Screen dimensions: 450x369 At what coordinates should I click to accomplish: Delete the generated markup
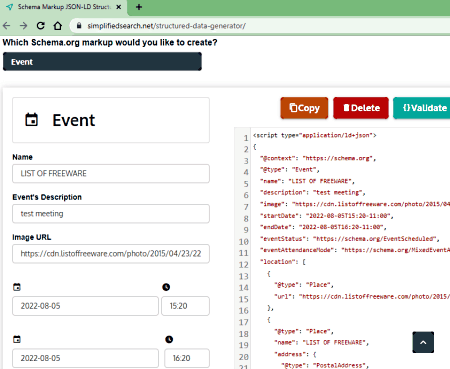point(361,108)
